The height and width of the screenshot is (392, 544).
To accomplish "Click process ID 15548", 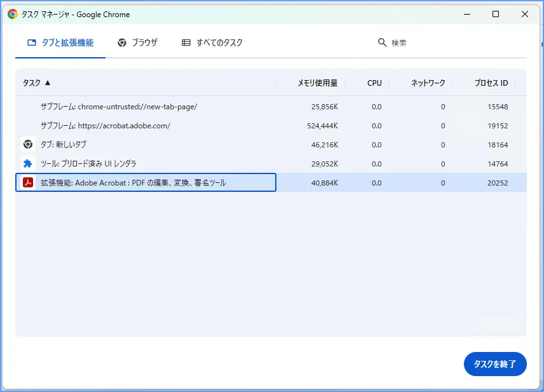I will (x=498, y=107).
